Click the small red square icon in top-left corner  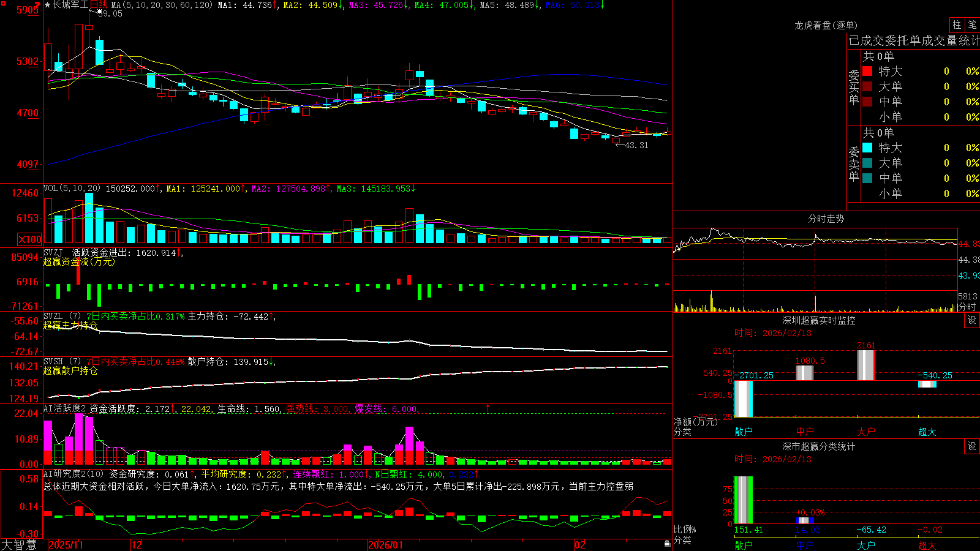point(3,2)
